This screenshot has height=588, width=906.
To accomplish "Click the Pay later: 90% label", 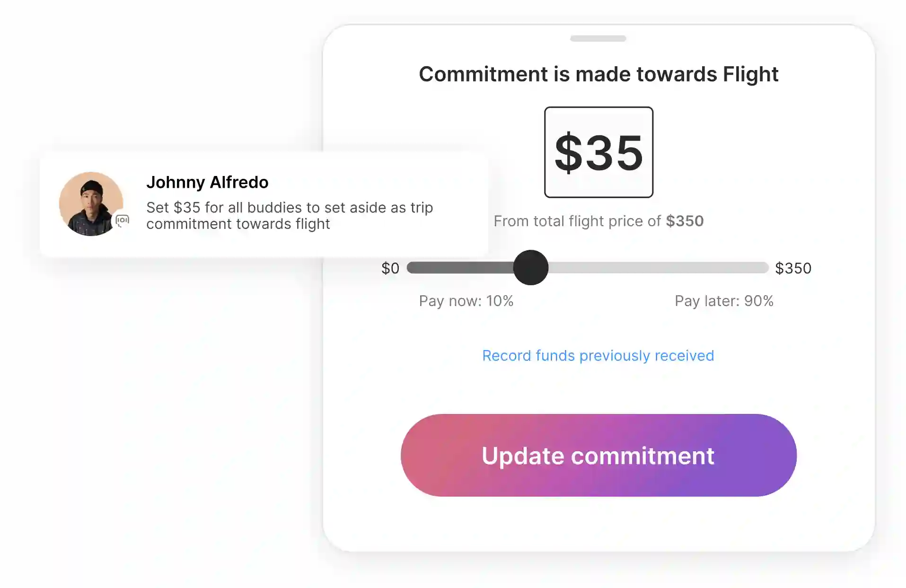I will (x=724, y=301).
